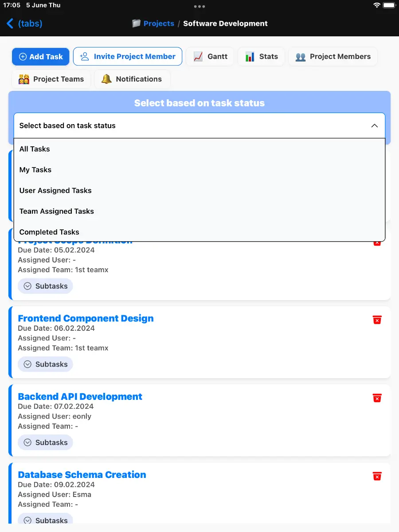Pick Completed Tasks from the dropdown
The image size is (399, 532).
tap(199, 232)
